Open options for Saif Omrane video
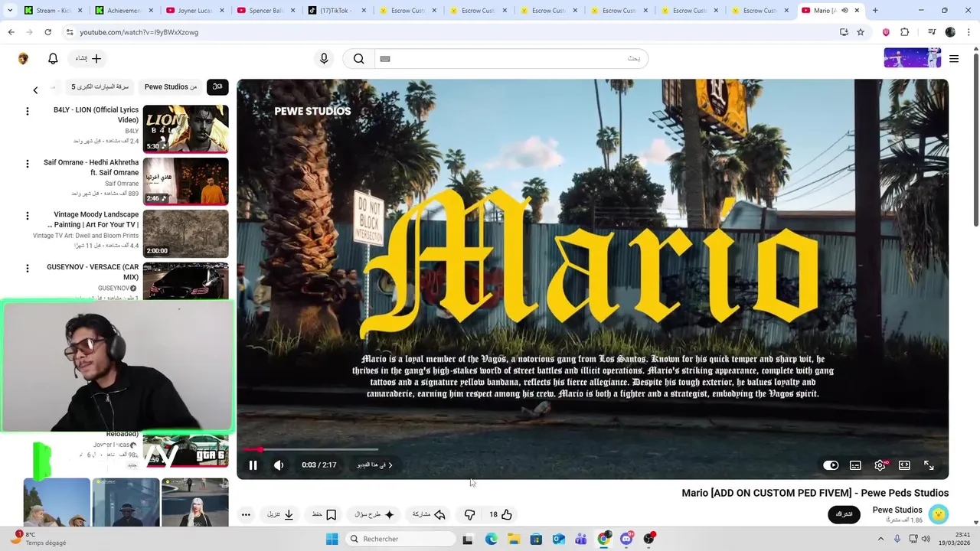The height and width of the screenshot is (551, 980). pyautogui.click(x=28, y=164)
